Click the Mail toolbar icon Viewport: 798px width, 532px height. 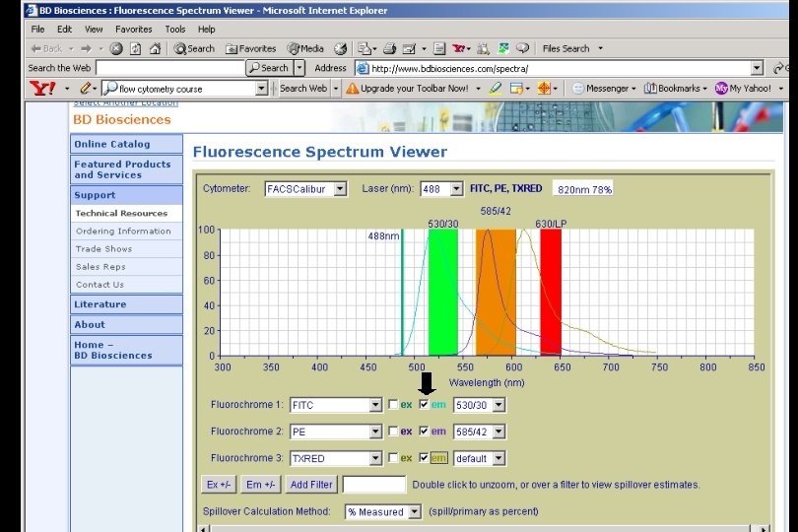coord(365,49)
